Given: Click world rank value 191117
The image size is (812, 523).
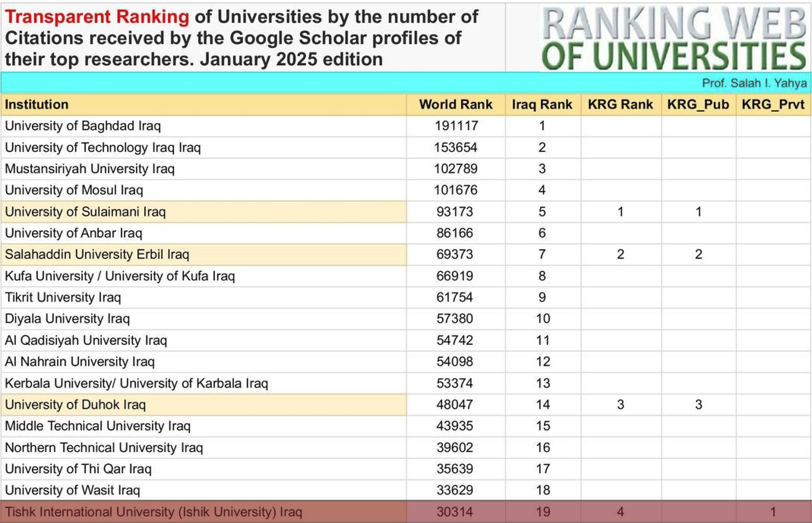Looking at the screenshot, I should tap(456, 126).
